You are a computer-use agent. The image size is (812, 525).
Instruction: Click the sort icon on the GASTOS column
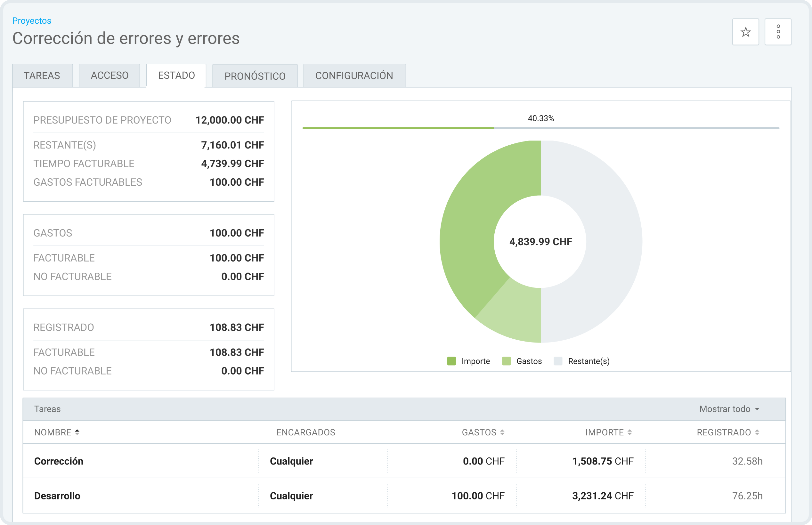click(x=502, y=432)
